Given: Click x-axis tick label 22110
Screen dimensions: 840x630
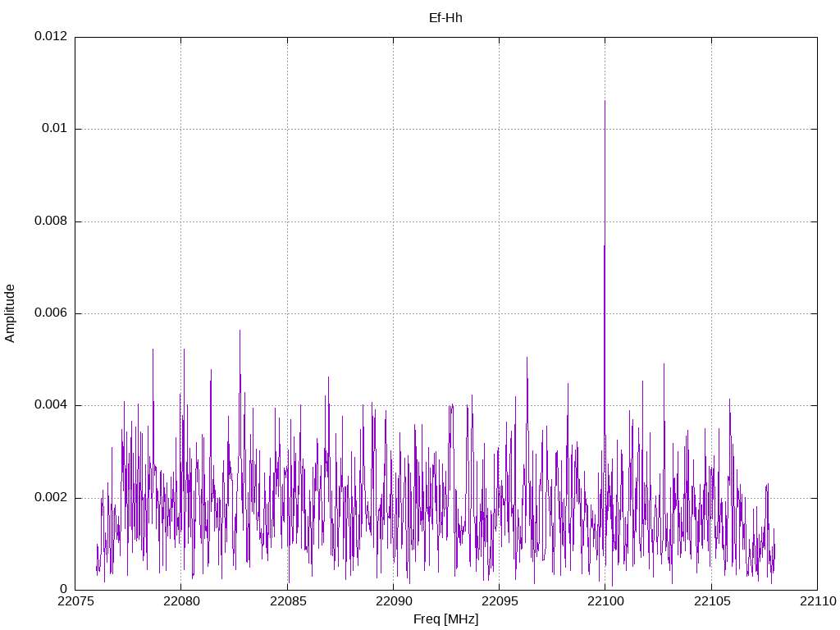Looking at the screenshot, I should [818, 601].
